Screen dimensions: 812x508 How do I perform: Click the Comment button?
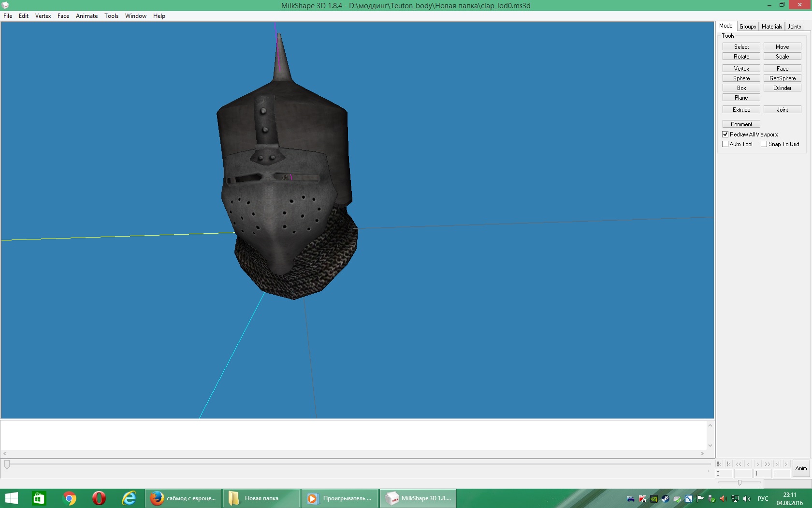741,124
